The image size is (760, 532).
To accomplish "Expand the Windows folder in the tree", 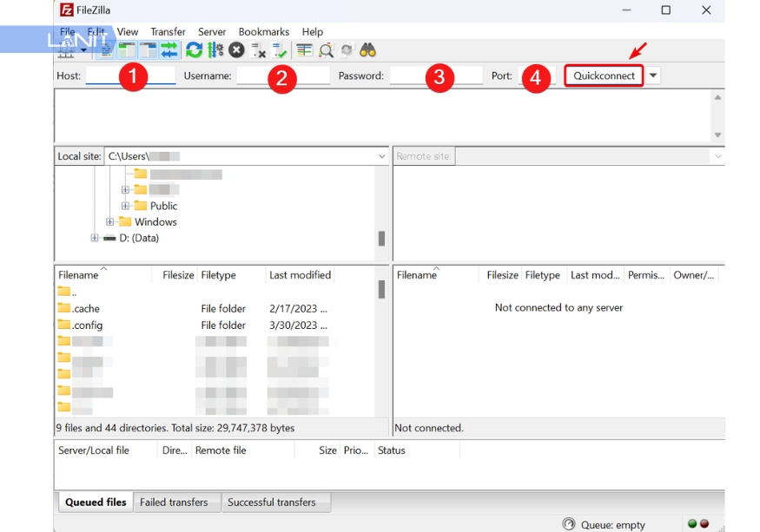I will [x=109, y=221].
